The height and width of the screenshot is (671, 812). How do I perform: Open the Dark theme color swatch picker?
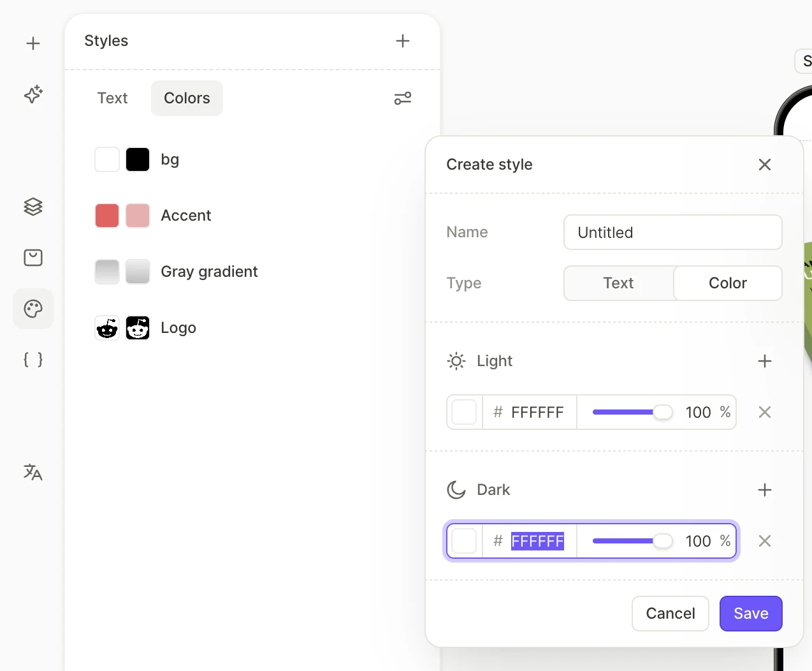coord(464,541)
